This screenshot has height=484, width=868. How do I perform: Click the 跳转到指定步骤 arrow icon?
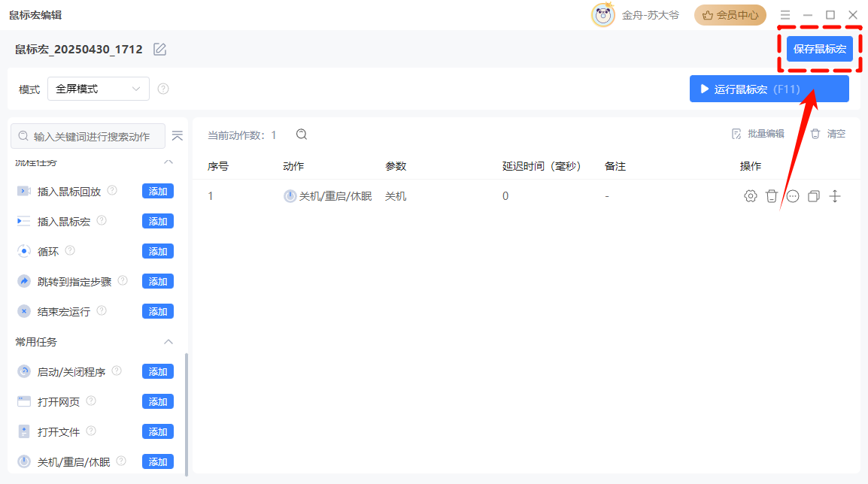click(24, 281)
